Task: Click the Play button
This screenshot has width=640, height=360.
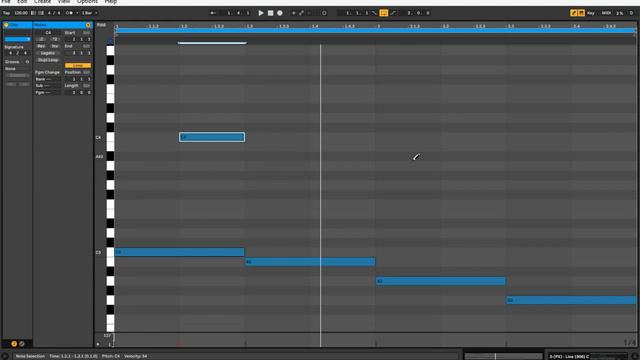Action: point(261,13)
